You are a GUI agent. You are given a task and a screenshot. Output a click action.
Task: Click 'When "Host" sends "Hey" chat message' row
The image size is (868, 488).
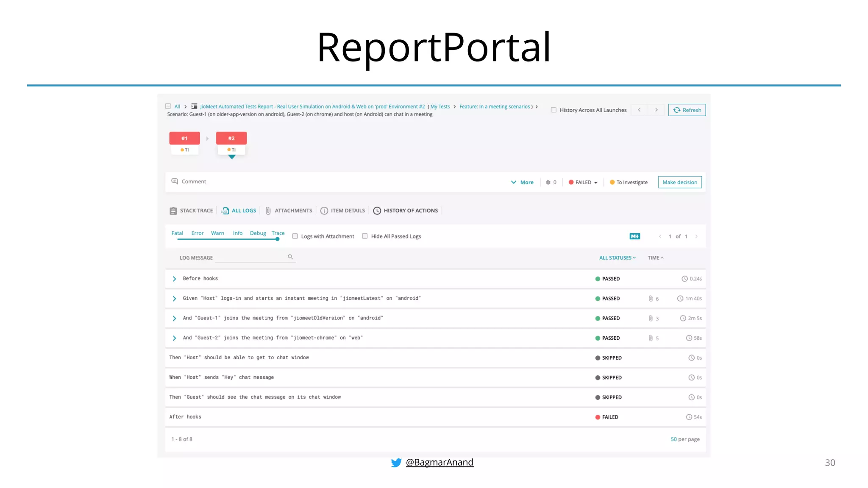coord(435,377)
